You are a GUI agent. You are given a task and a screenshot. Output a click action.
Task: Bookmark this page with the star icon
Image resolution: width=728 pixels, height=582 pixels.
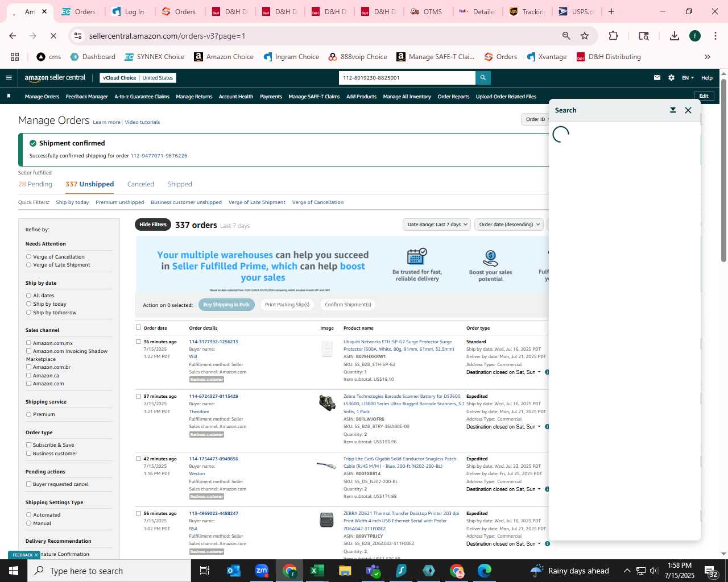point(585,36)
